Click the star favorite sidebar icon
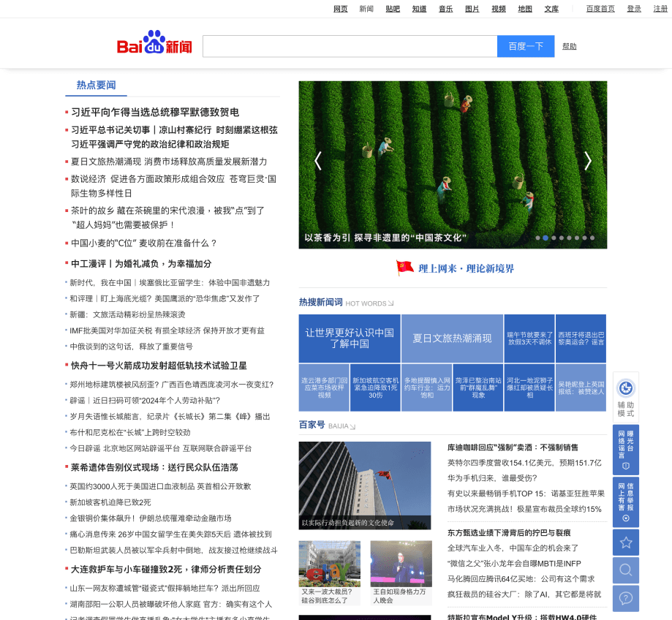The image size is (672, 620). pos(626,542)
